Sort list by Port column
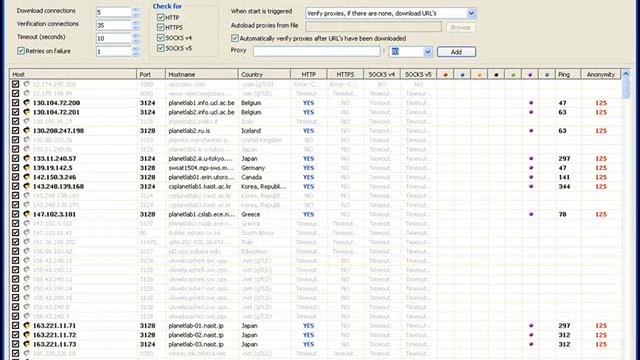The height and width of the screenshot is (360, 640). click(151, 74)
